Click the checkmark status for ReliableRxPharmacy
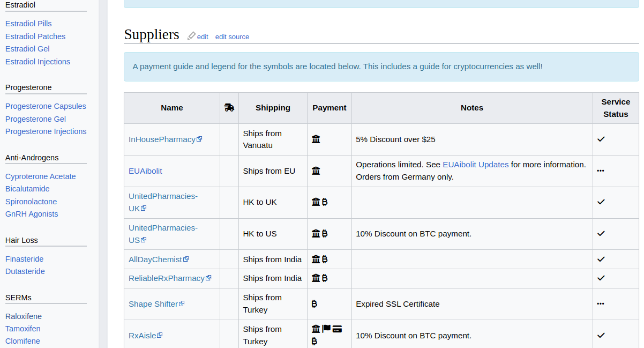Image resolution: width=644 pixels, height=348 pixels. (601, 278)
